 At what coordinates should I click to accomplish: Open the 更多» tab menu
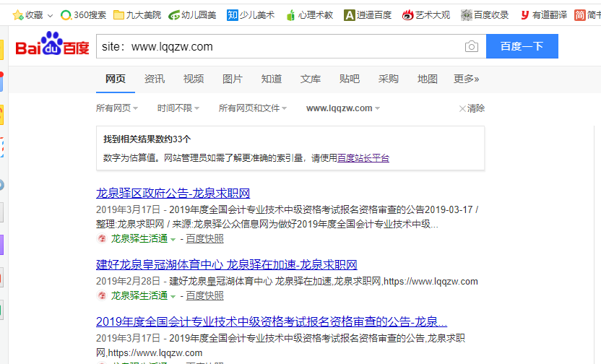click(466, 79)
